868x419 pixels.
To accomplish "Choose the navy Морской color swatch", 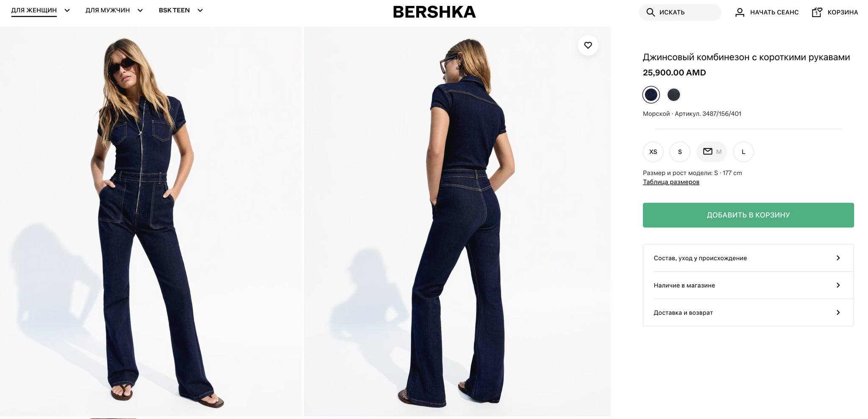I will tap(651, 95).
